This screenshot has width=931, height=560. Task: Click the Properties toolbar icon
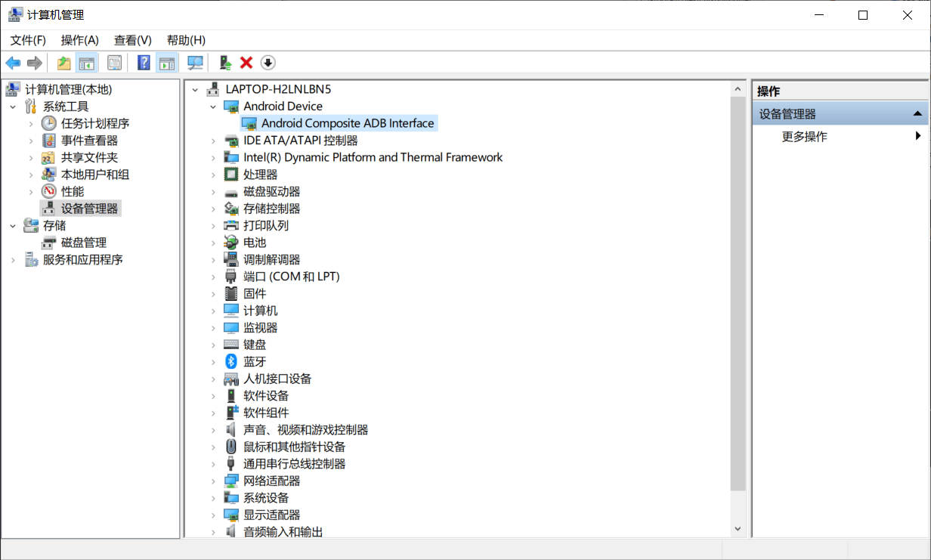coord(114,63)
